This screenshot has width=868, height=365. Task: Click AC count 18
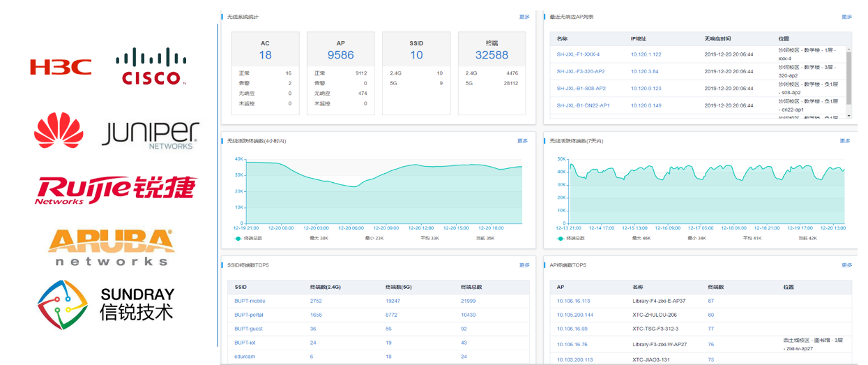[265, 55]
